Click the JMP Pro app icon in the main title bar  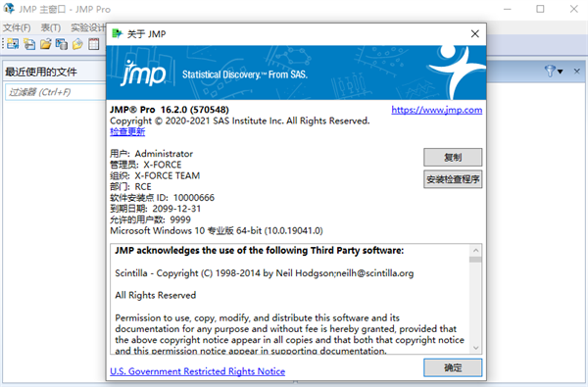(9, 8)
